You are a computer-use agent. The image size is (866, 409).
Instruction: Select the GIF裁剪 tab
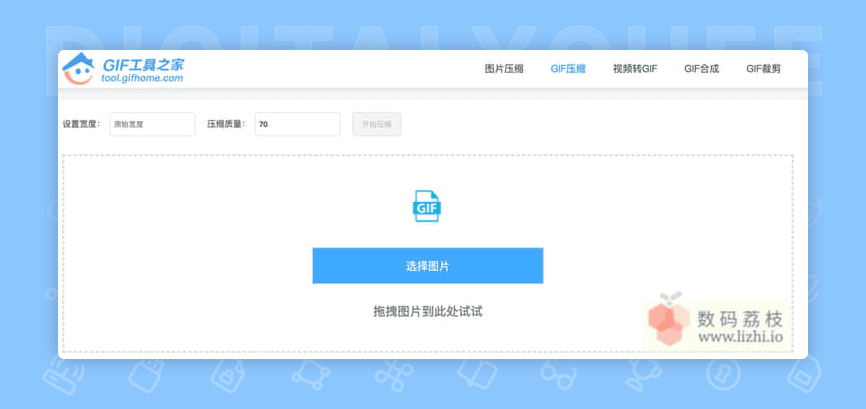click(x=763, y=69)
